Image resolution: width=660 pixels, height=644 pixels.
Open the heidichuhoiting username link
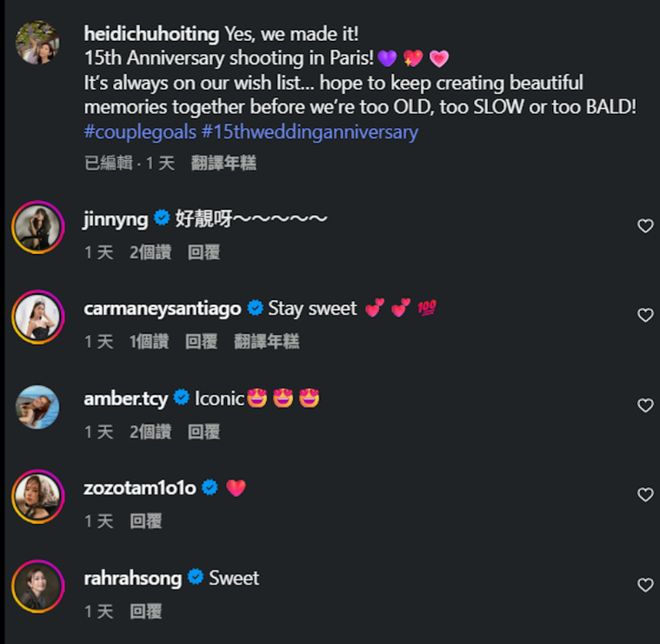[x=151, y=34]
